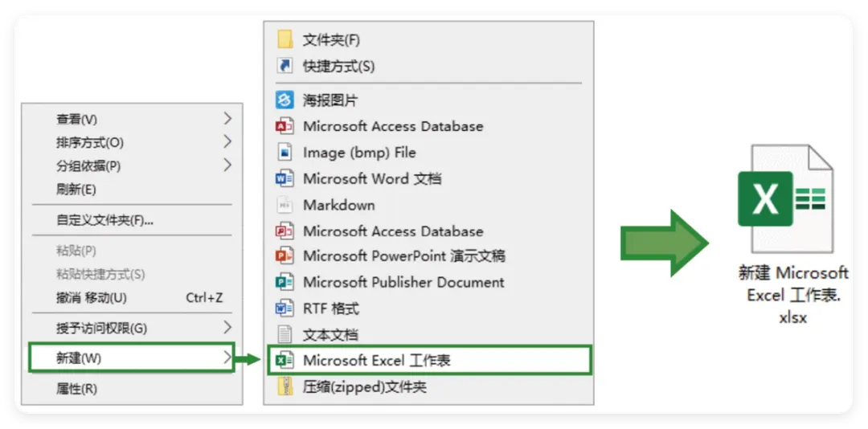The height and width of the screenshot is (429, 868).
Task: Expand the 新建(W) submenu arrow
Action: coord(227,357)
